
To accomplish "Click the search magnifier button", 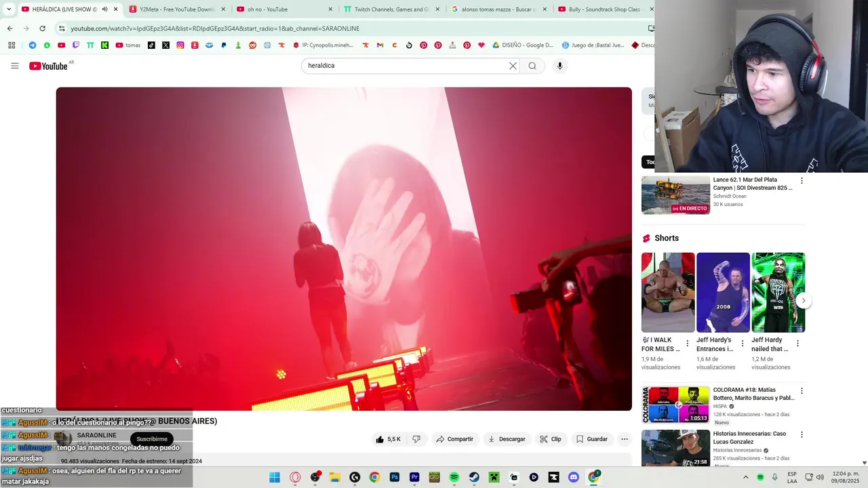I will (x=532, y=66).
